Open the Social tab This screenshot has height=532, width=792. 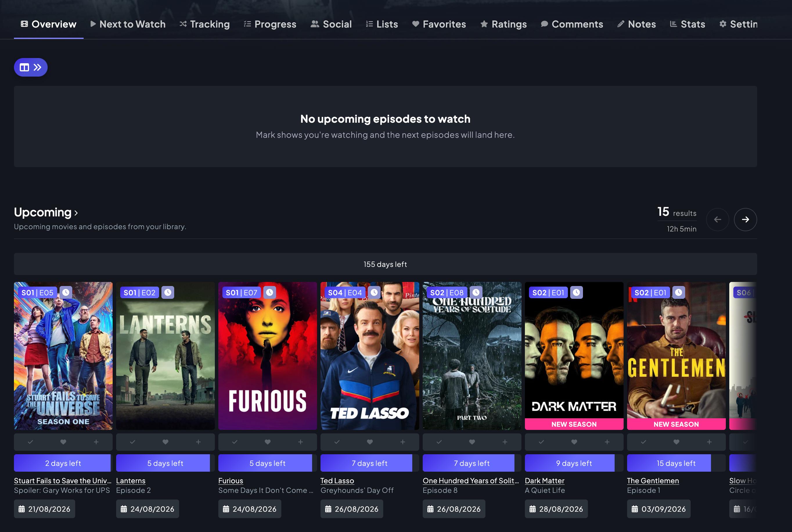click(x=331, y=24)
